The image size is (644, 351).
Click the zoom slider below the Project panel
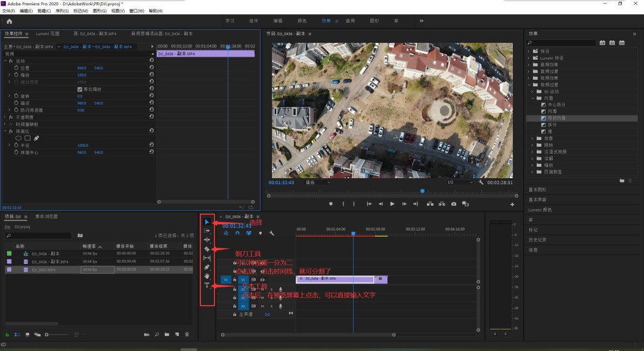point(47,335)
